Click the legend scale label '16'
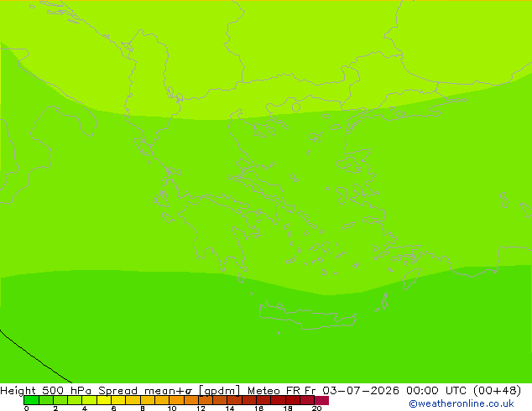The height and width of the screenshot is (411, 532). [259, 408]
